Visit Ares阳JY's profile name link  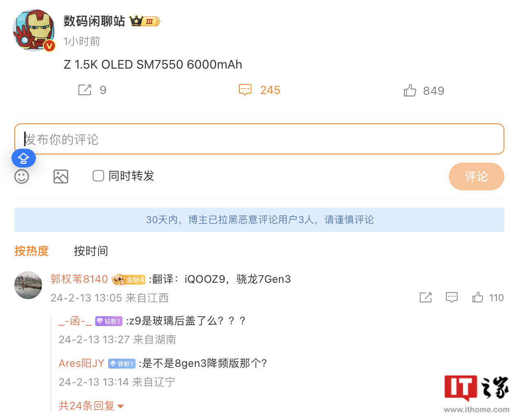point(82,363)
